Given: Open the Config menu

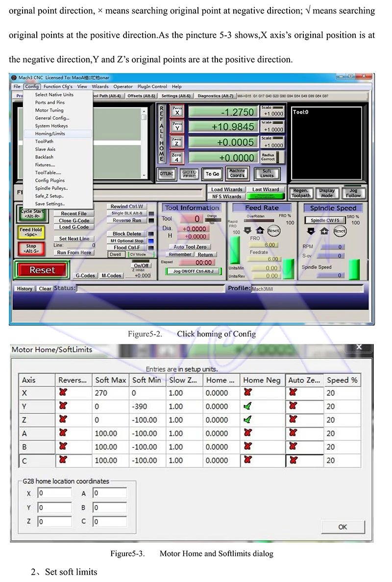Looking at the screenshot, I should click(x=32, y=87).
